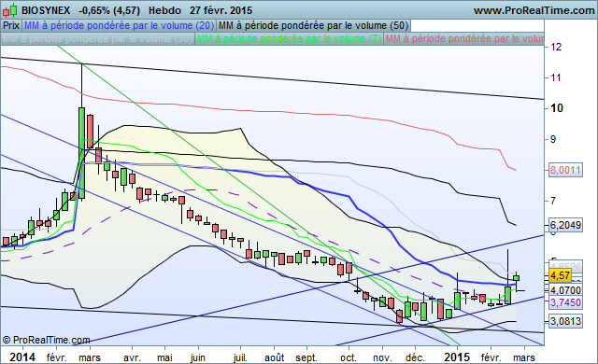This screenshot has height=364, width=598.
Task: Click the Hebdo timeframe label in header
Action: pos(164,10)
